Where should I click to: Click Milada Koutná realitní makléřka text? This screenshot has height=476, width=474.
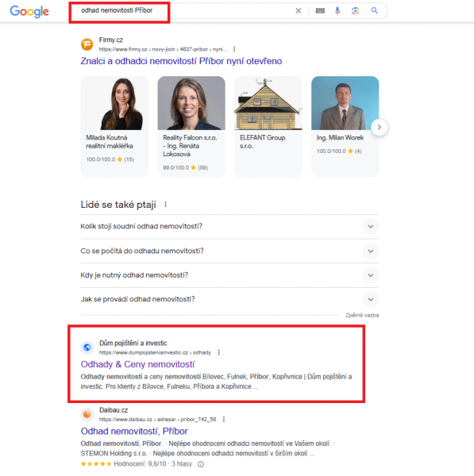coord(110,142)
